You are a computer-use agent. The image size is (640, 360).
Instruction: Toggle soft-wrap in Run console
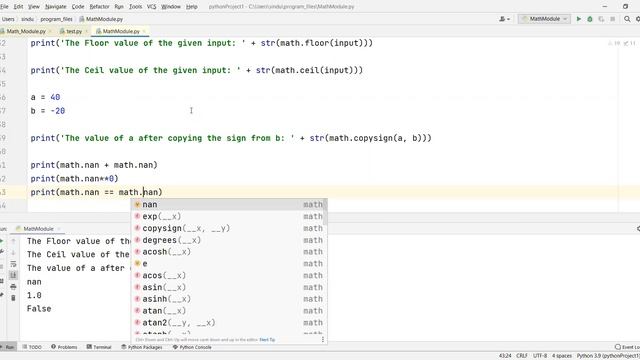pyautogui.click(x=13, y=264)
